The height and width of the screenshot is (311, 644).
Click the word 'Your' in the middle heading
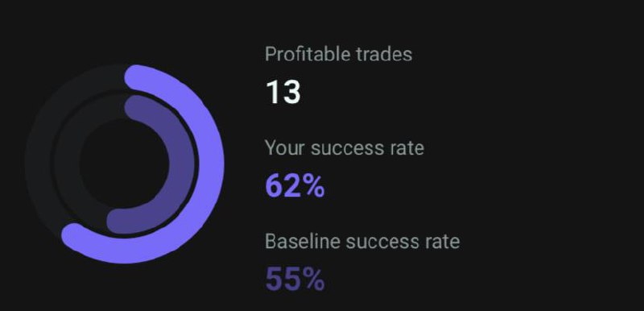tap(285, 148)
